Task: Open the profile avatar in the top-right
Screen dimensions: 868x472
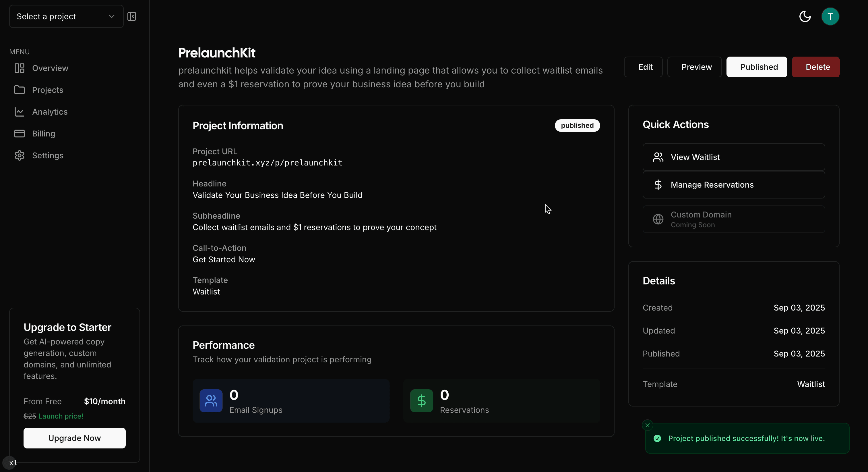Action: [830, 16]
